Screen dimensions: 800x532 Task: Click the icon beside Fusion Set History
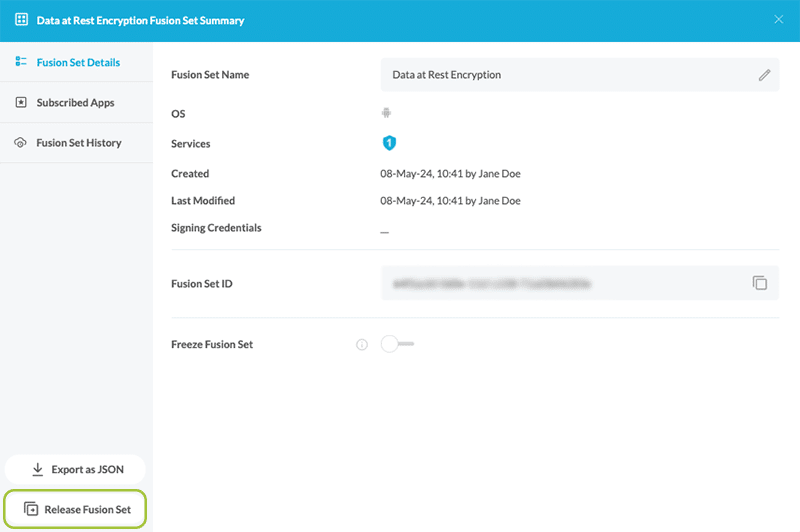pyautogui.click(x=21, y=143)
